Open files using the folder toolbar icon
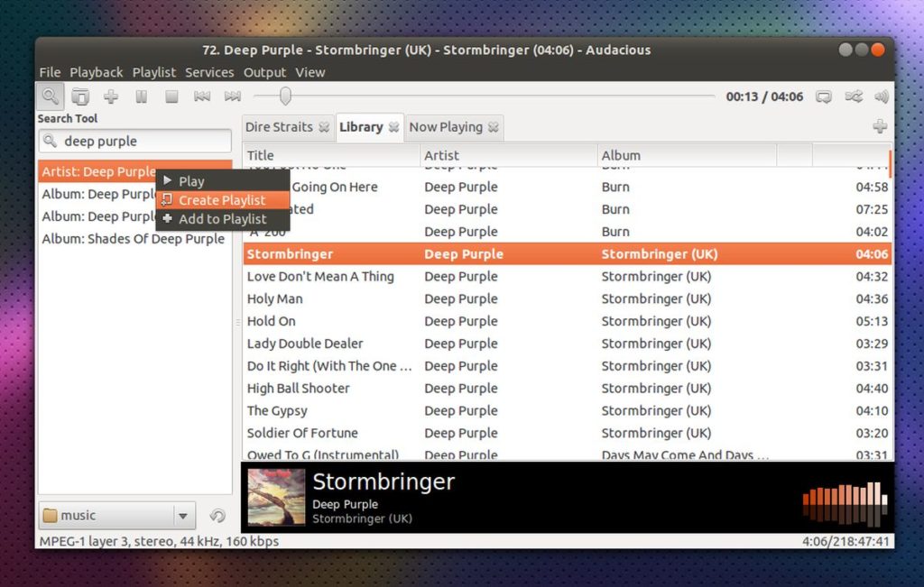The width and height of the screenshot is (924, 587). pos(80,96)
